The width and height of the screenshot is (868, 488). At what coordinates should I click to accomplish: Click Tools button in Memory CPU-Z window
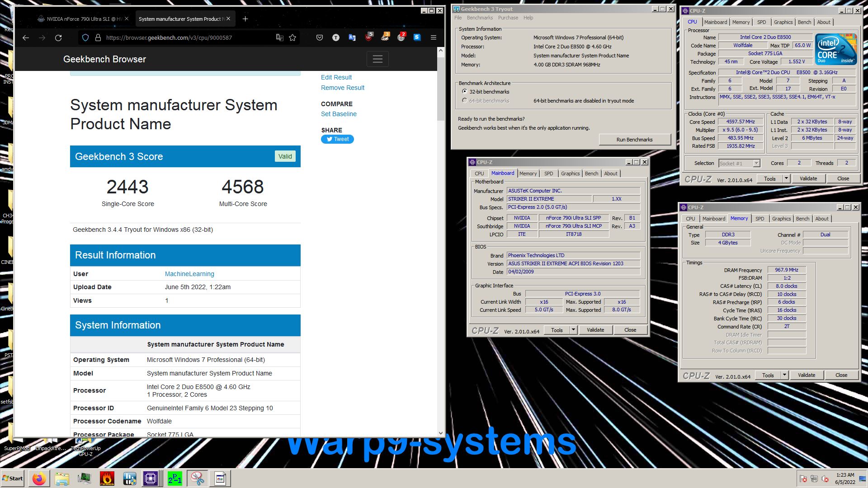(768, 375)
